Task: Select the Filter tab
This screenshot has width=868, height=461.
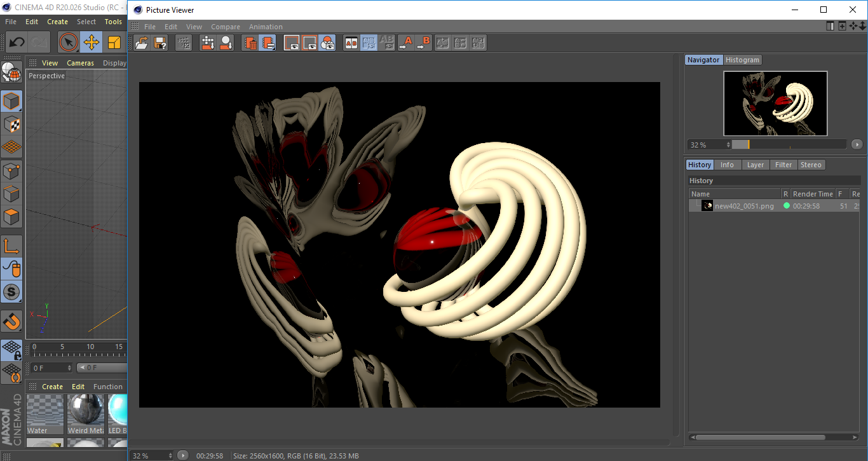Action: (x=783, y=165)
